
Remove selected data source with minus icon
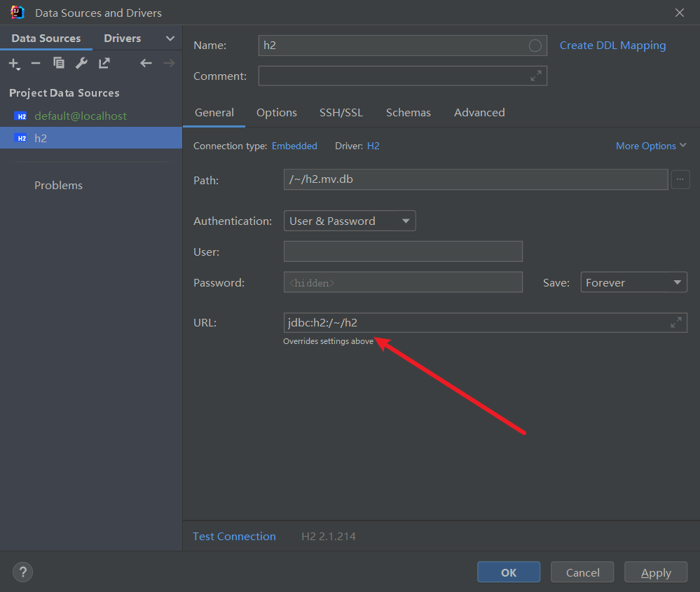(x=36, y=63)
